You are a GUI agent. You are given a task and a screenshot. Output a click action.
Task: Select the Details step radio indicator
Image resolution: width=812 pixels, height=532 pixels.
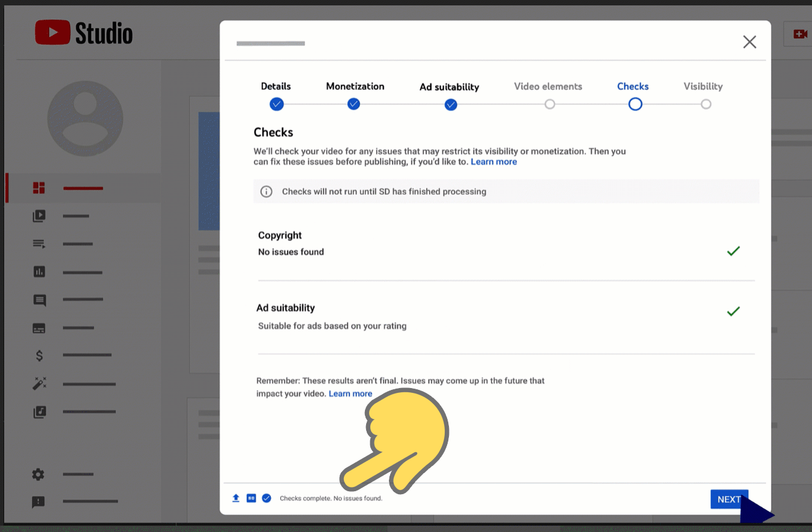coord(276,104)
